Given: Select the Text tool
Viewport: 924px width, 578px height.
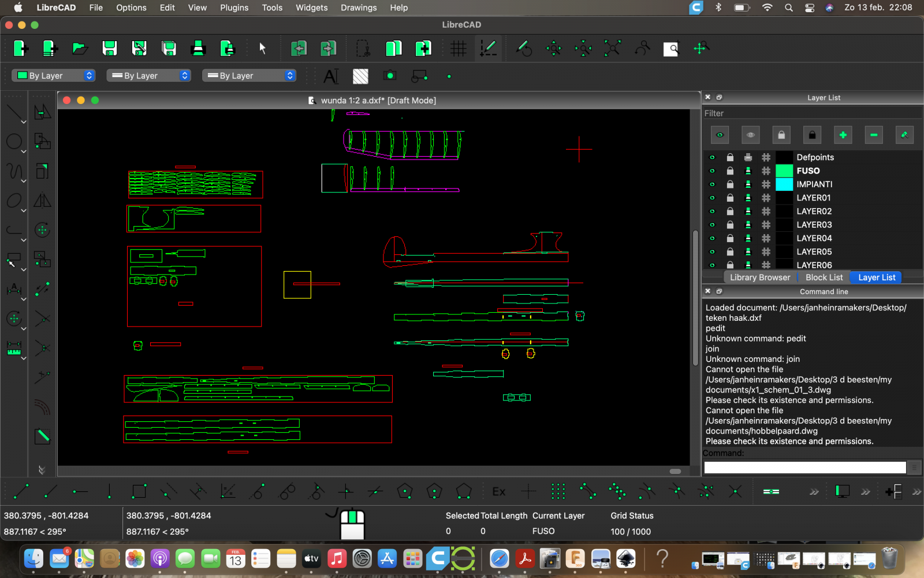Looking at the screenshot, I should click(x=331, y=76).
